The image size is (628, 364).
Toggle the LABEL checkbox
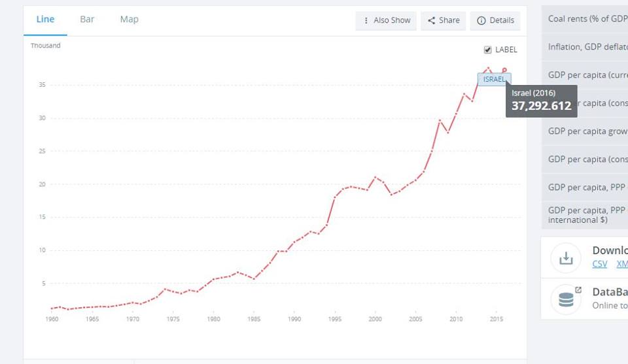pyautogui.click(x=487, y=50)
